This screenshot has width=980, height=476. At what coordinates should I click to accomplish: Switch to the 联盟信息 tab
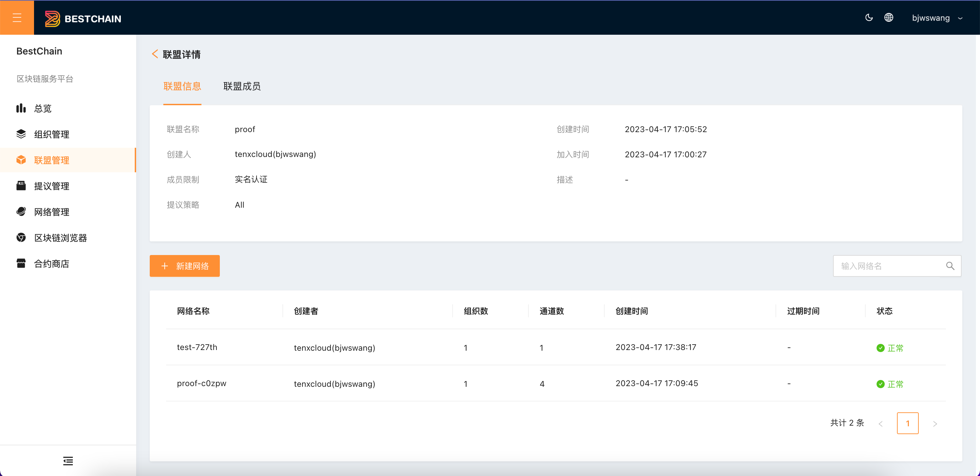182,86
